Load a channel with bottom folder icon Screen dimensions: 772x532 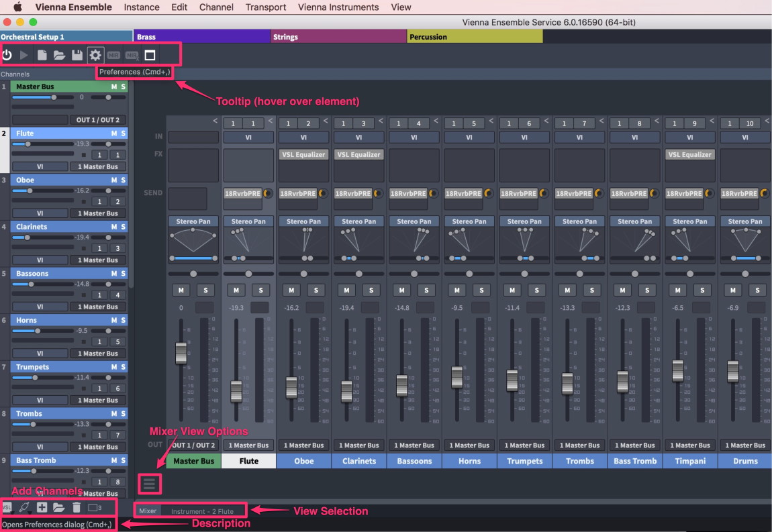coord(58,507)
